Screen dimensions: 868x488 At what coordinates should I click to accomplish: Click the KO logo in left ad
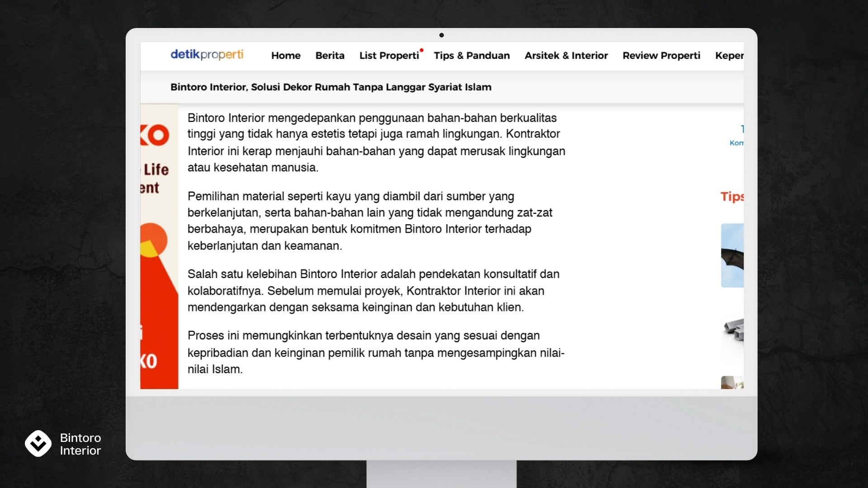(x=155, y=135)
